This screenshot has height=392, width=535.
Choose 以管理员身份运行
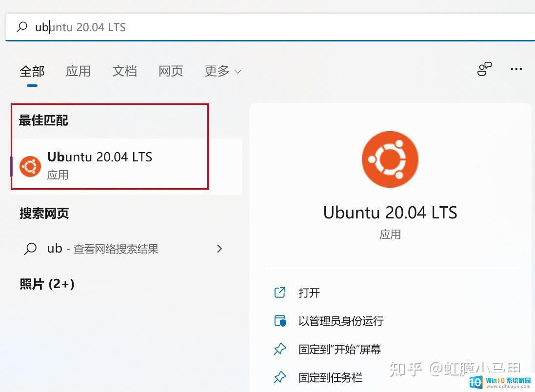click(341, 321)
